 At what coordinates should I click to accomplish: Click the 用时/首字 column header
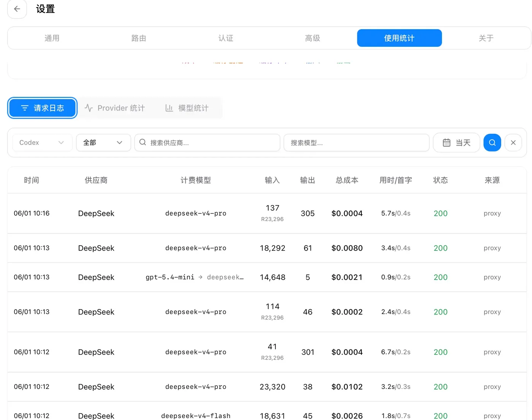(396, 180)
